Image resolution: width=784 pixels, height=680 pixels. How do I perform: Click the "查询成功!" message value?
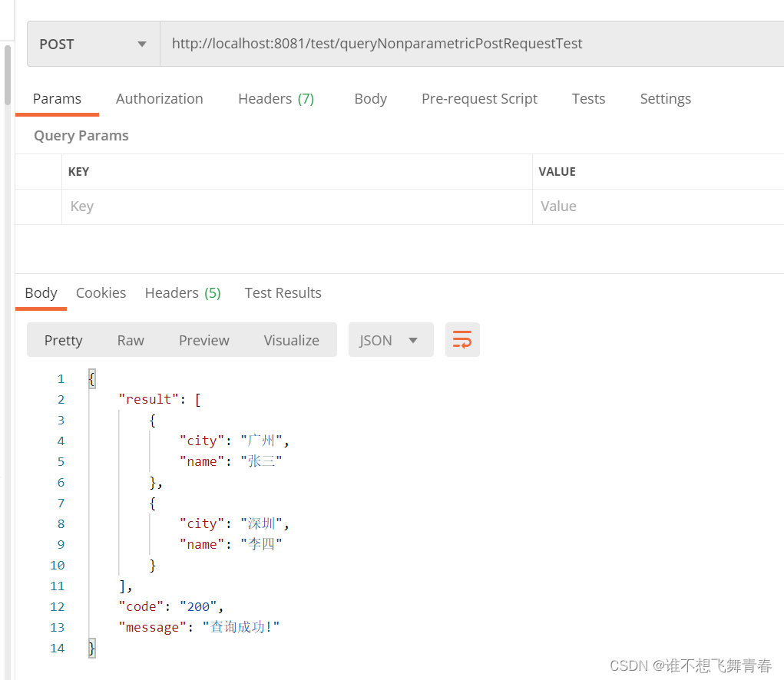point(240,627)
